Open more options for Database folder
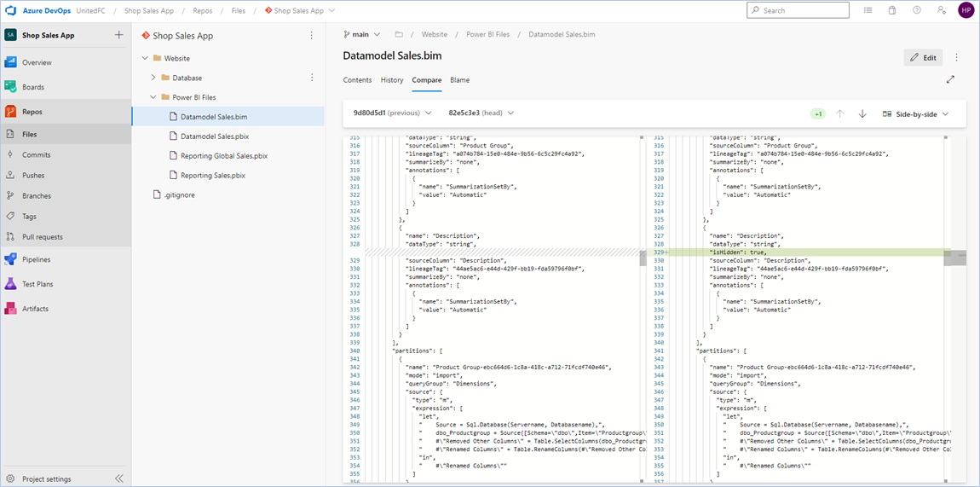The image size is (980, 487). 312,78
